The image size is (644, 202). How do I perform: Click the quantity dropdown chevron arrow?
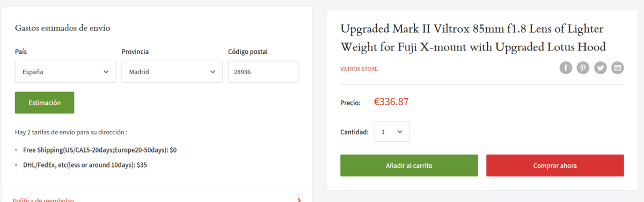[x=400, y=132]
